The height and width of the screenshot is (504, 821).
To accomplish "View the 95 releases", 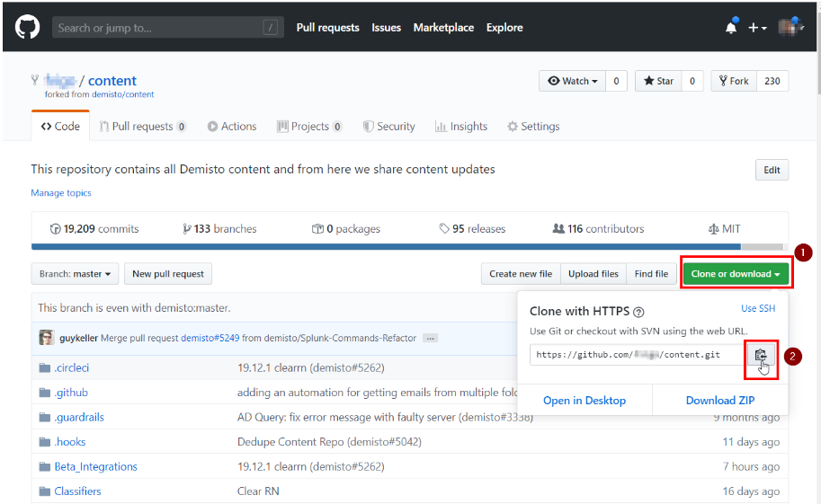I will [x=472, y=229].
